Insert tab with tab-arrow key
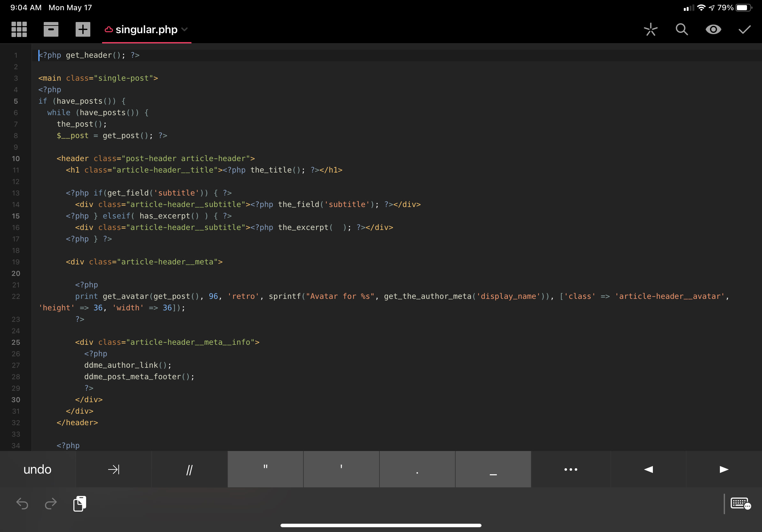 click(114, 469)
